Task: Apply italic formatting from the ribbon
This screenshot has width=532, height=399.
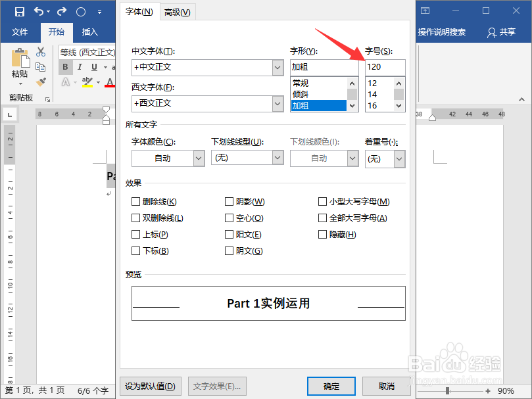Action: [79, 67]
